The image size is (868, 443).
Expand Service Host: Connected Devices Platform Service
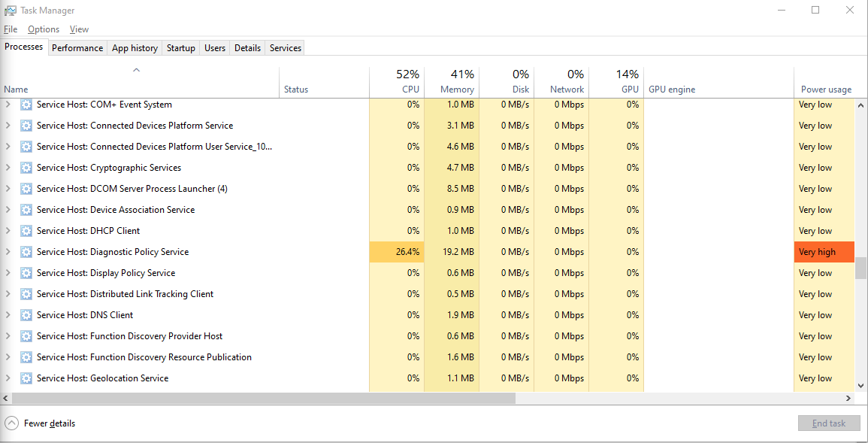click(x=8, y=126)
